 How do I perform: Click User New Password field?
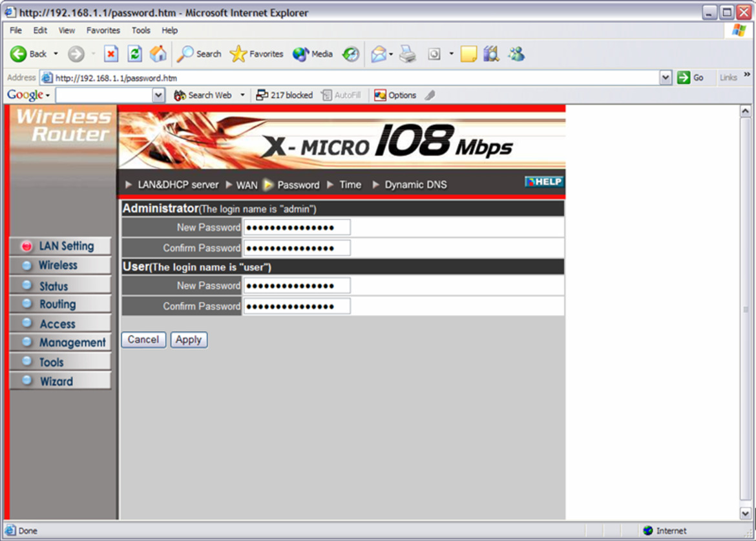tap(297, 286)
